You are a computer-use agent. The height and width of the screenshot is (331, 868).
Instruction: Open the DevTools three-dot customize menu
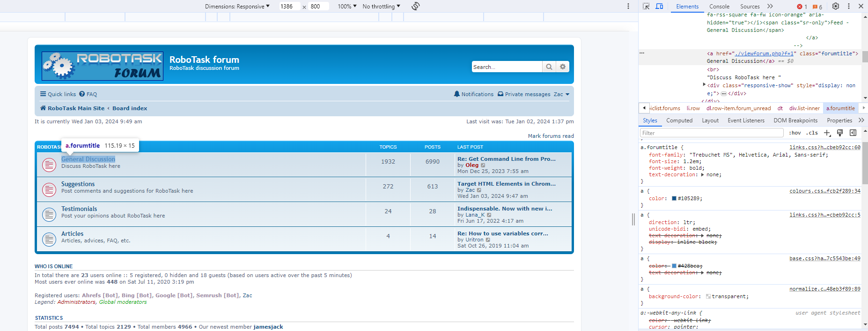pos(849,6)
